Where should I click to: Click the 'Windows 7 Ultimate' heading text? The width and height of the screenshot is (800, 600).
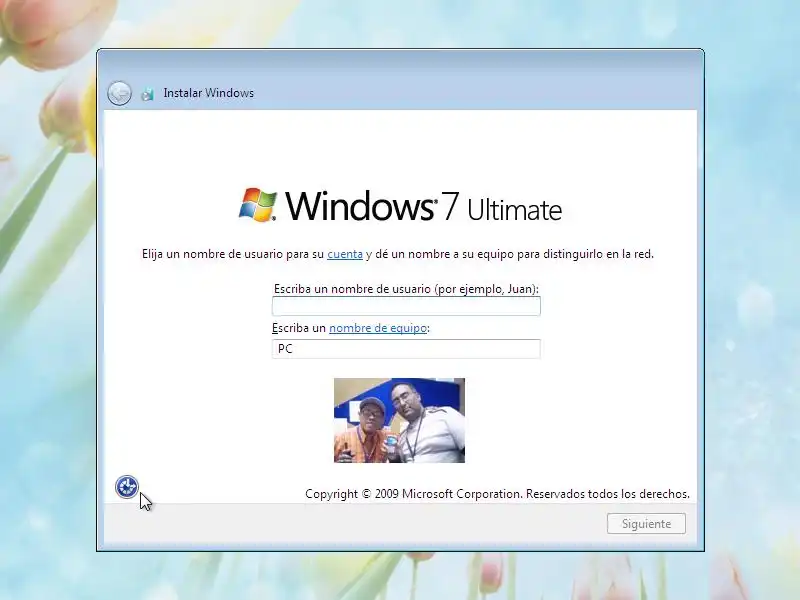423,206
